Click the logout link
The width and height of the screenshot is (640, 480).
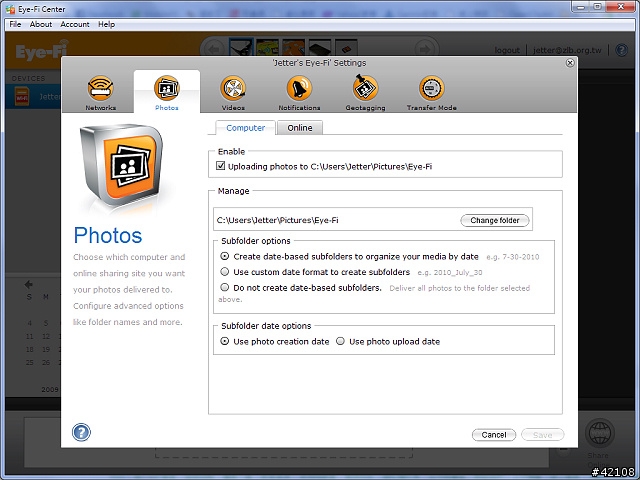507,50
